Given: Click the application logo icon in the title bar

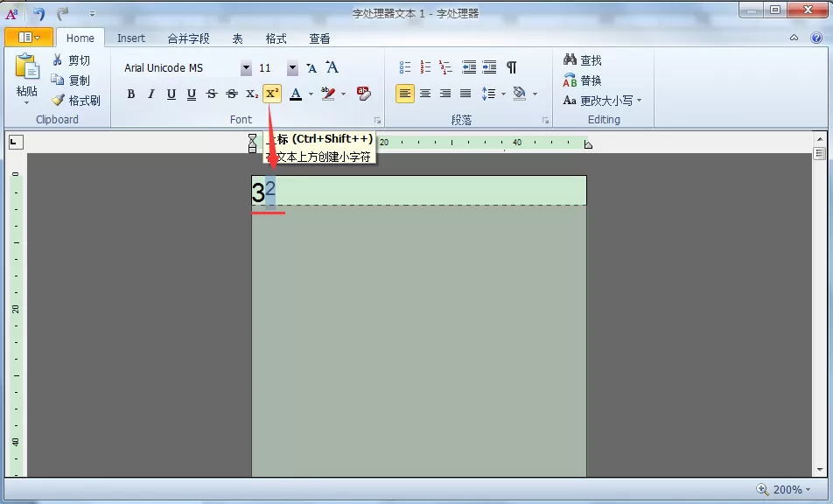Looking at the screenshot, I should coord(11,13).
